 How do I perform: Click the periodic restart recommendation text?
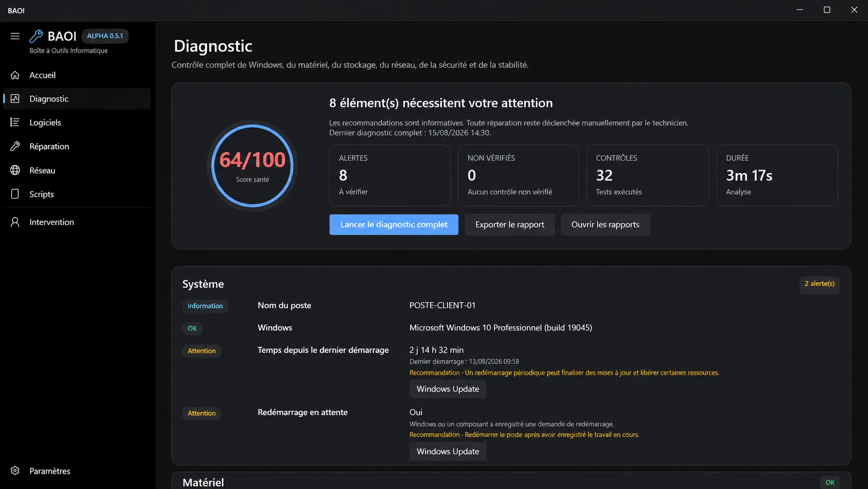click(564, 373)
